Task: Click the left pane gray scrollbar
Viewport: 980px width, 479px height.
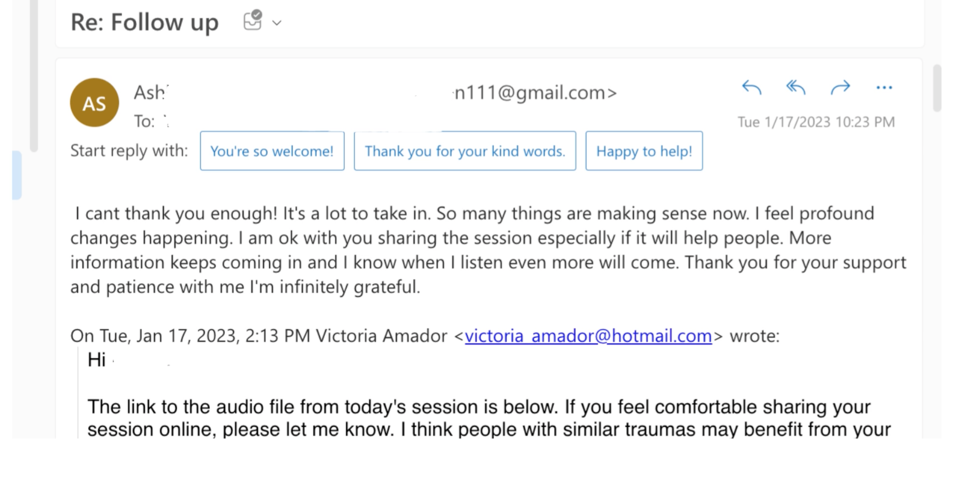Action: 34,76
